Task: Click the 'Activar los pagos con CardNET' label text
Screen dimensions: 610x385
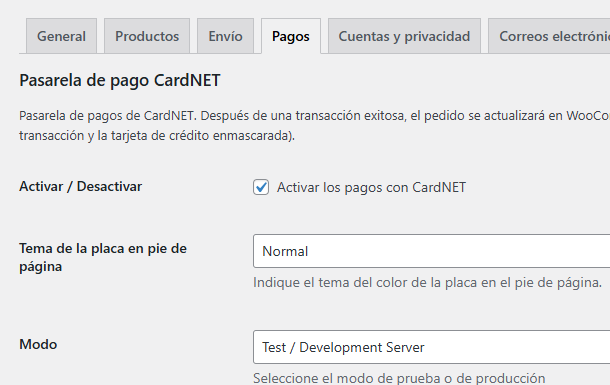Action: tap(372, 187)
